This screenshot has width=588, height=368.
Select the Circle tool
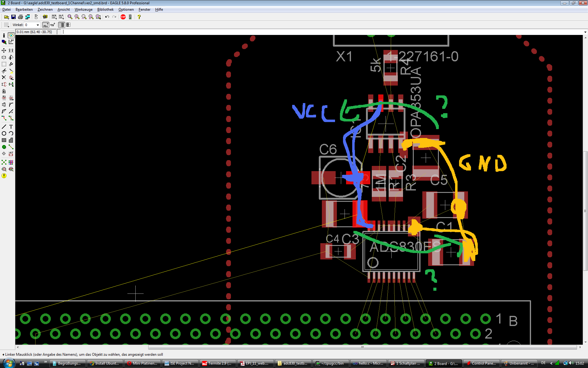point(4,133)
